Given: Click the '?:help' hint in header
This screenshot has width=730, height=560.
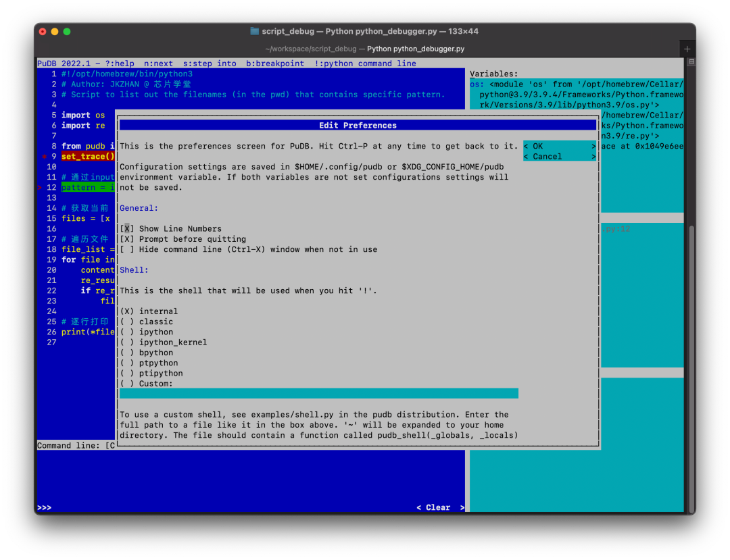Looking at the screenshot, I should tap(120, 63).
